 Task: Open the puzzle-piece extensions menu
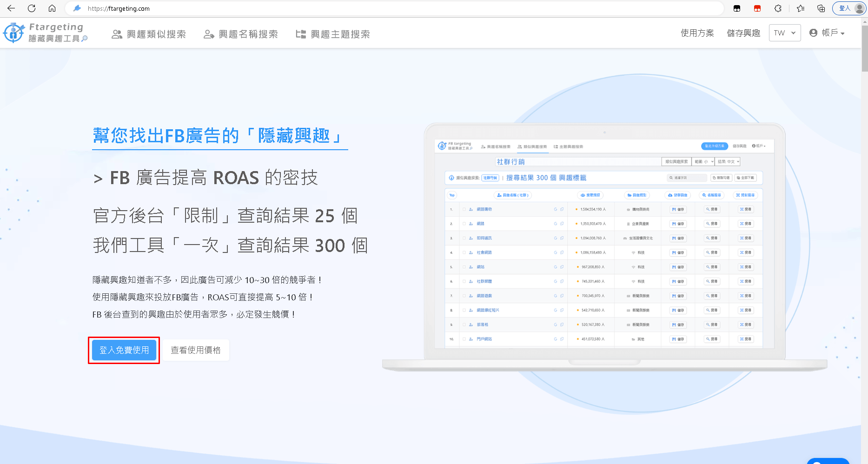pos(778,8)
